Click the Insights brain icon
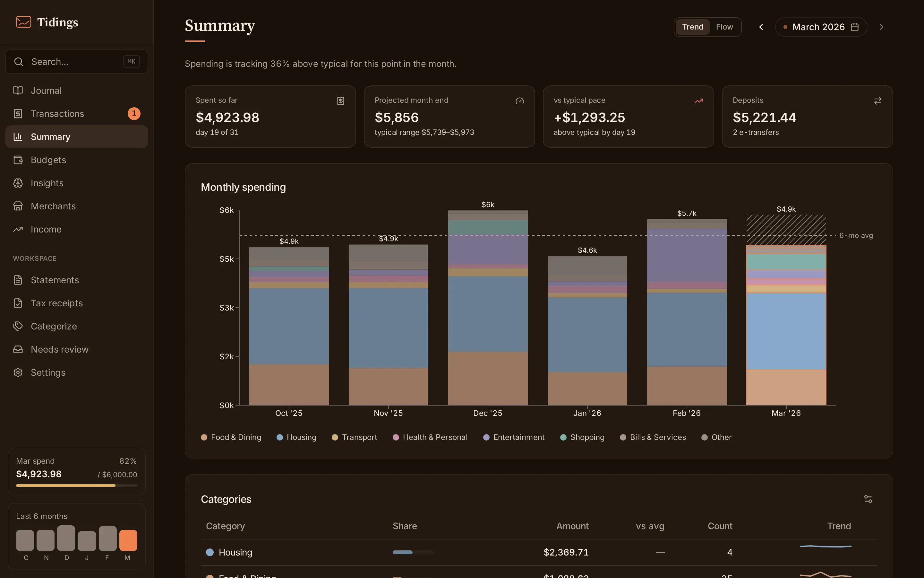Viewport: 924px width, 578px height. tap(18, 183)
